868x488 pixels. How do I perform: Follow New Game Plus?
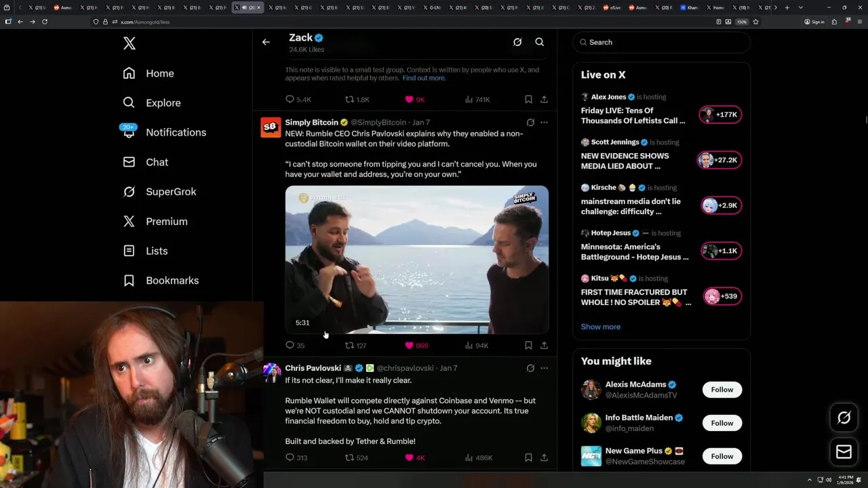pos(722,456)
